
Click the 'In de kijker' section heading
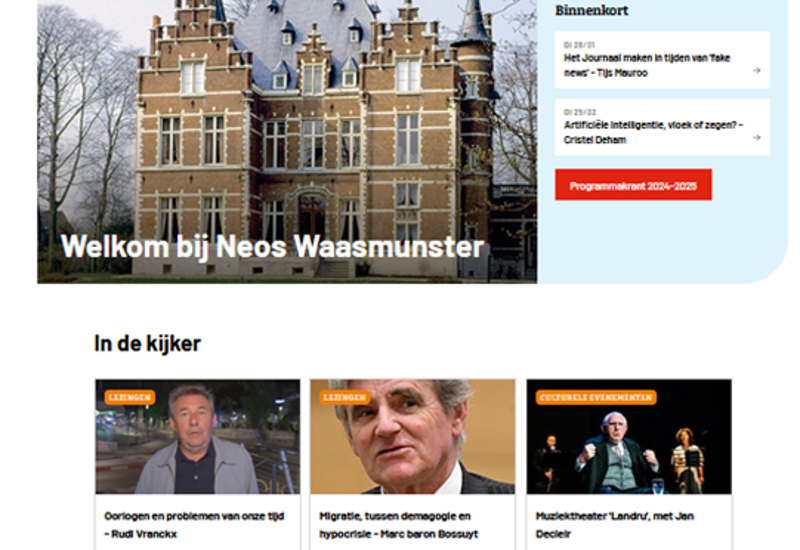147,343
